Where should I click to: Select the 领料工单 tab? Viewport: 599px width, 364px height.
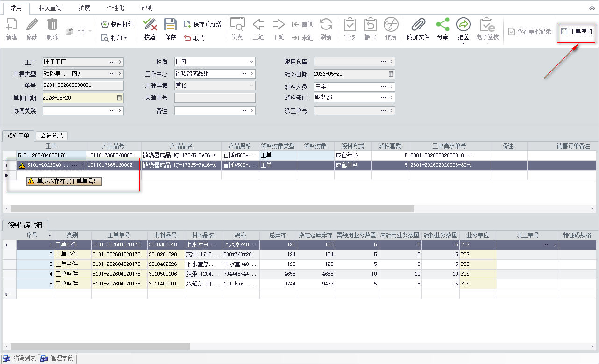point(18,136)
